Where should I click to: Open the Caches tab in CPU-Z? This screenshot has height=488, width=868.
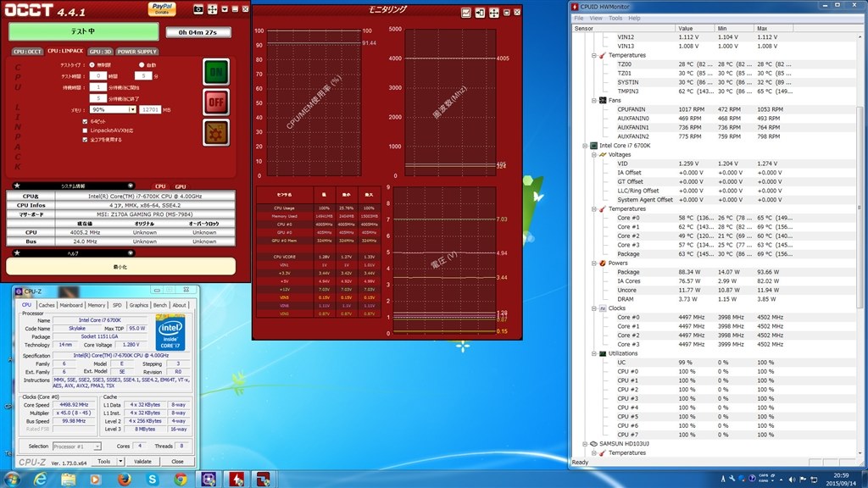click(x=47, y=305)
